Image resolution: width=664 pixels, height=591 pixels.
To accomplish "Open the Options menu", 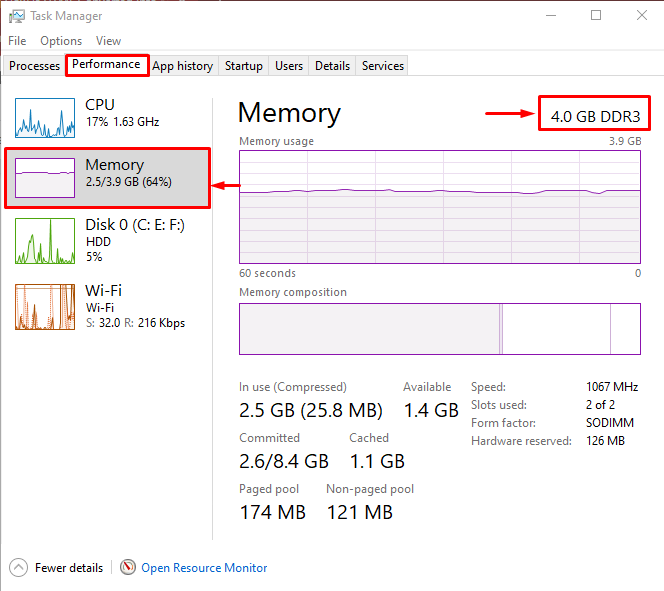I will [x=61, y=41].
